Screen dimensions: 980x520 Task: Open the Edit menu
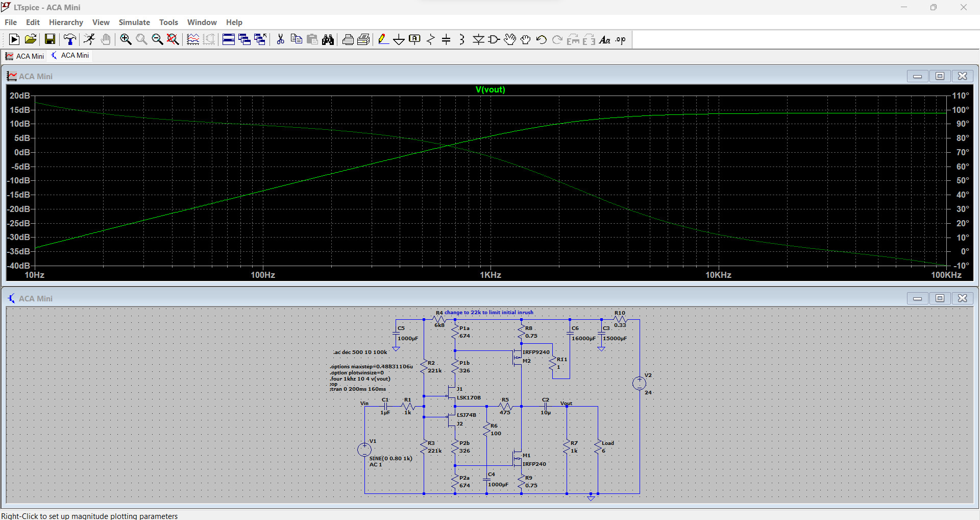click(x=33, y=22)
